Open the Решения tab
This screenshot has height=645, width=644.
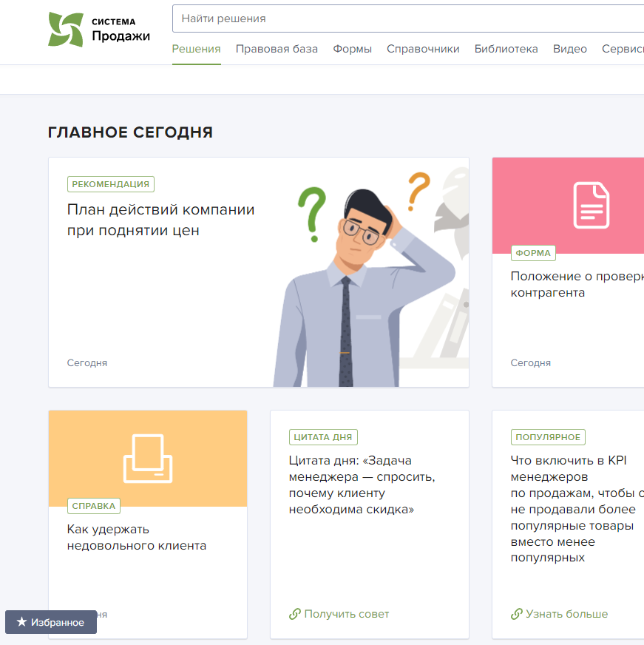pos(196,49)
